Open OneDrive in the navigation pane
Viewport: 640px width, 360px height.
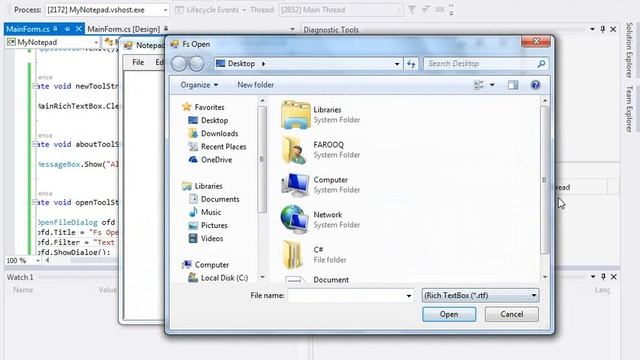pyautogui.click(x=216, y=160)
